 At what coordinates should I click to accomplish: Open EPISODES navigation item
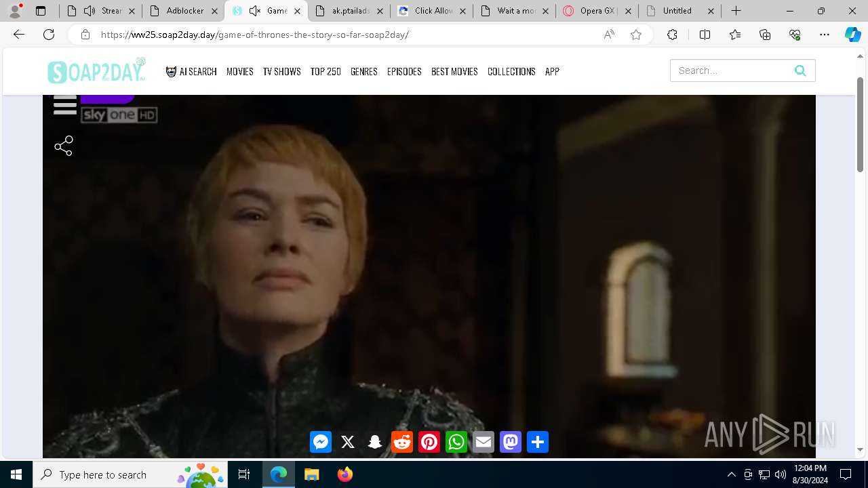pyautogui.click(x=404, y=71)
